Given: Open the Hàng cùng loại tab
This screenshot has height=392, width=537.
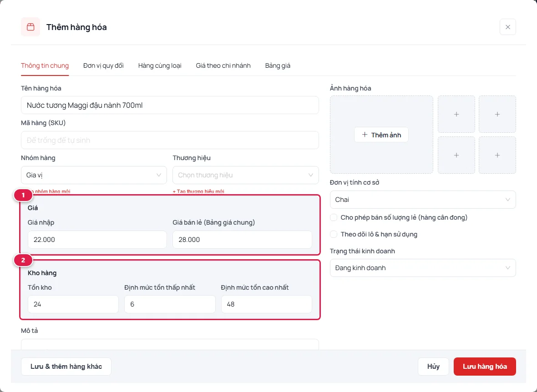Looking at the screenshot, I should [160, 65].
